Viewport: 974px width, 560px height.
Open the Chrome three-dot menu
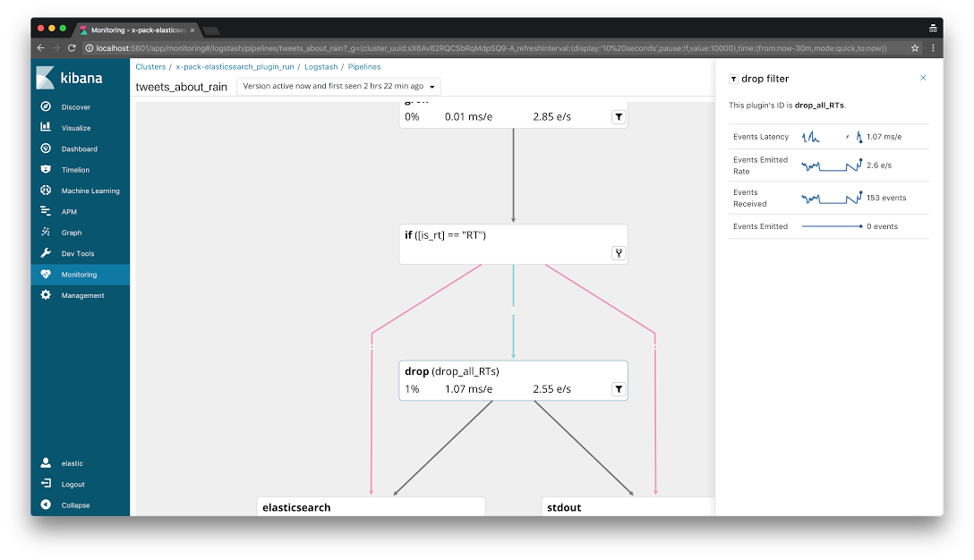point(933,47)
